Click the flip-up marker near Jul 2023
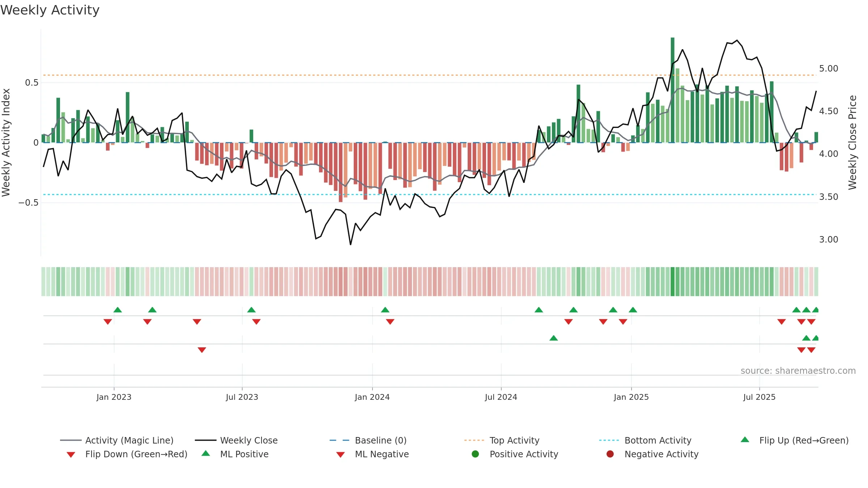The width and height of the screenshot is (868, 488). (251, 310)
